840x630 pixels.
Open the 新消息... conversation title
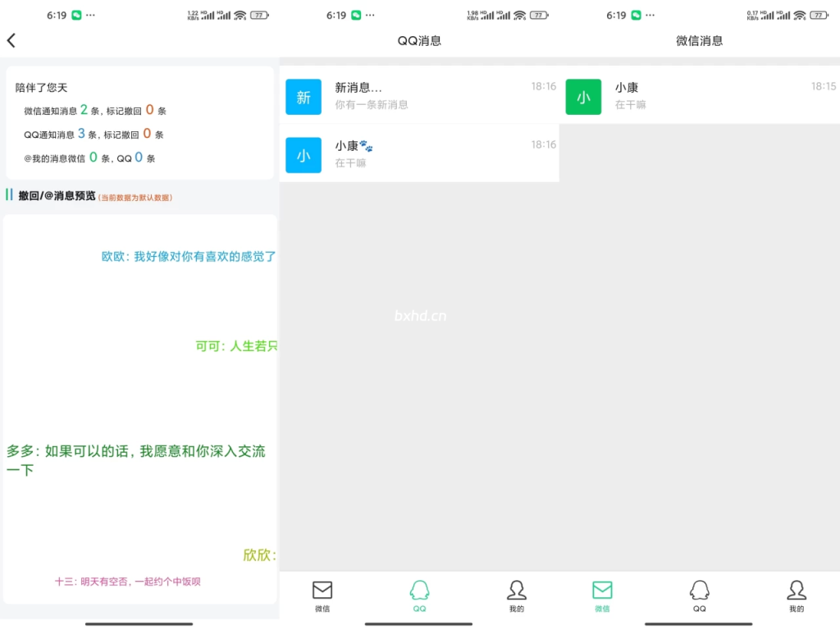[x=358, y=87]
